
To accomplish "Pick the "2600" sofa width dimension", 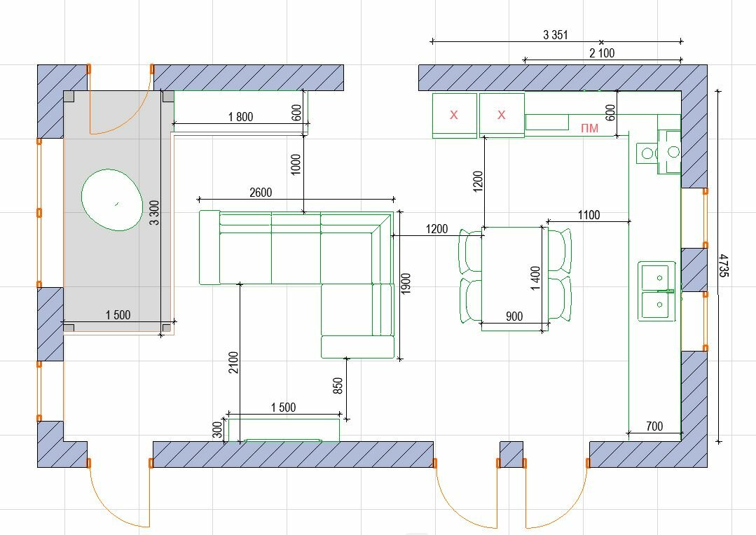I will point(261,193).
